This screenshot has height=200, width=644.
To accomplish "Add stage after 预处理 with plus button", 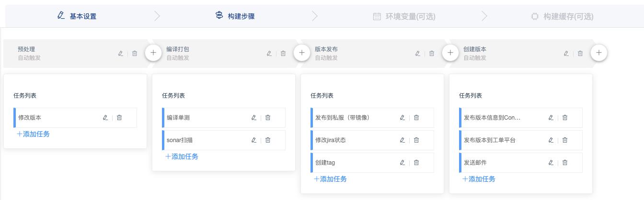I will tap(153, 53).
